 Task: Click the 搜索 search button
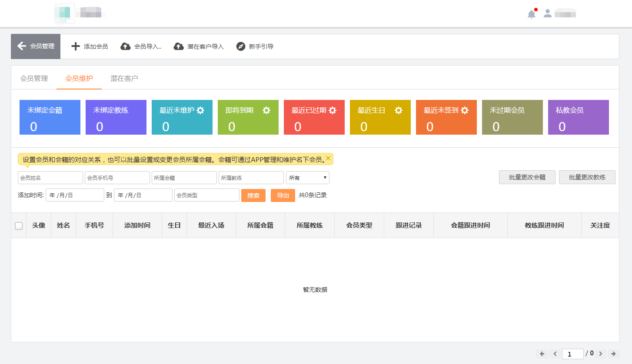point(253,195)
